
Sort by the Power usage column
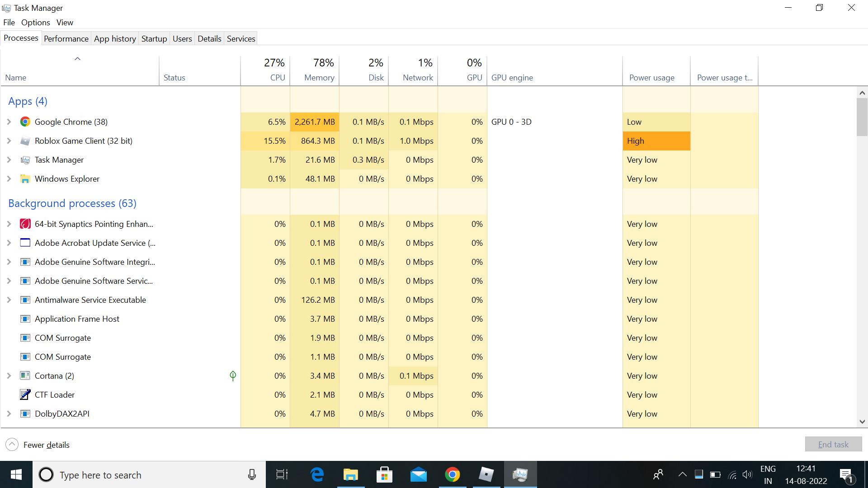coord(656,70)
